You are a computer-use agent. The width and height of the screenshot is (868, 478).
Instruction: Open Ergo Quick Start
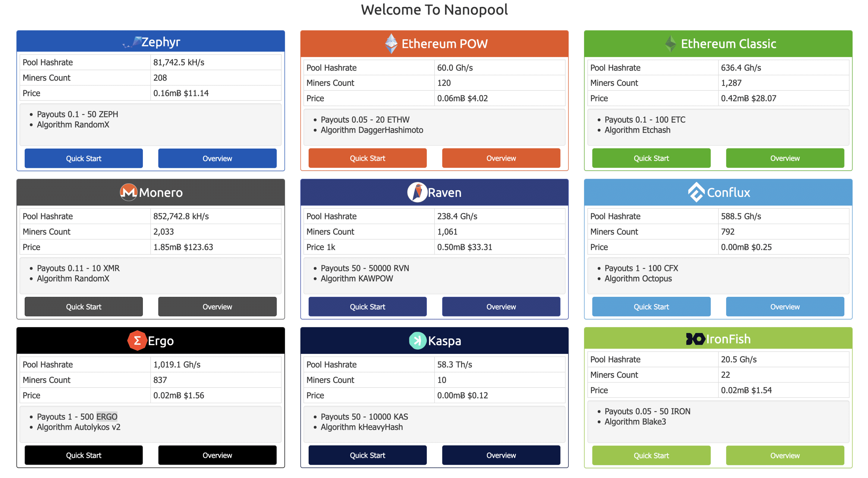83,455
